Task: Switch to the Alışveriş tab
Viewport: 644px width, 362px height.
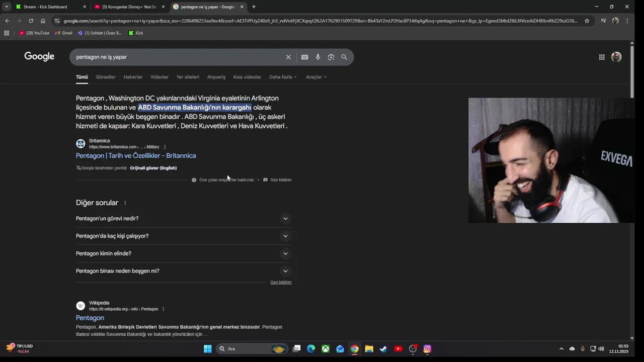Action: (x=216, y=77)
